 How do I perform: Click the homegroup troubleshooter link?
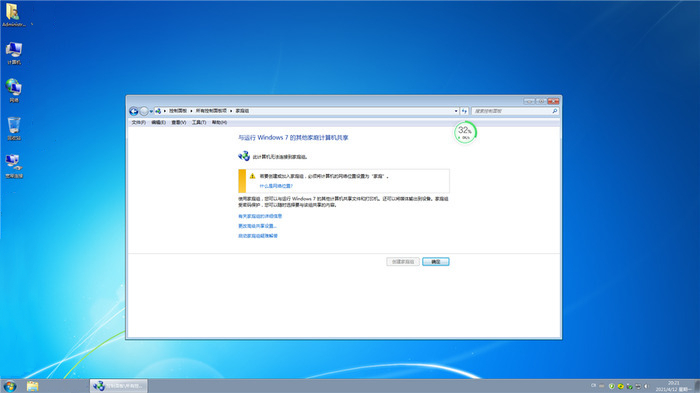coord(258,236)
